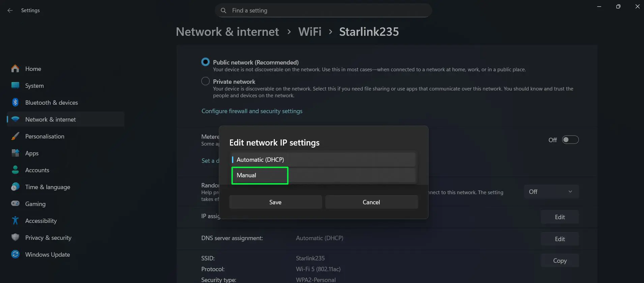The width and height of the screenshot is (644, 283).
Task: Open Time & language settings
Action: coord(48,187)
